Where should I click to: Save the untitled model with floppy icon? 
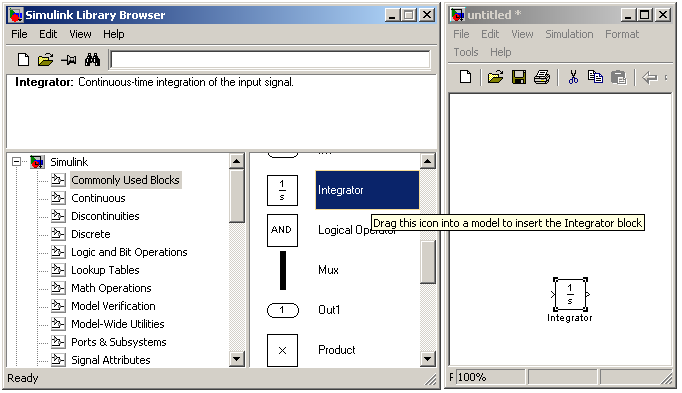tap(519, 77)
